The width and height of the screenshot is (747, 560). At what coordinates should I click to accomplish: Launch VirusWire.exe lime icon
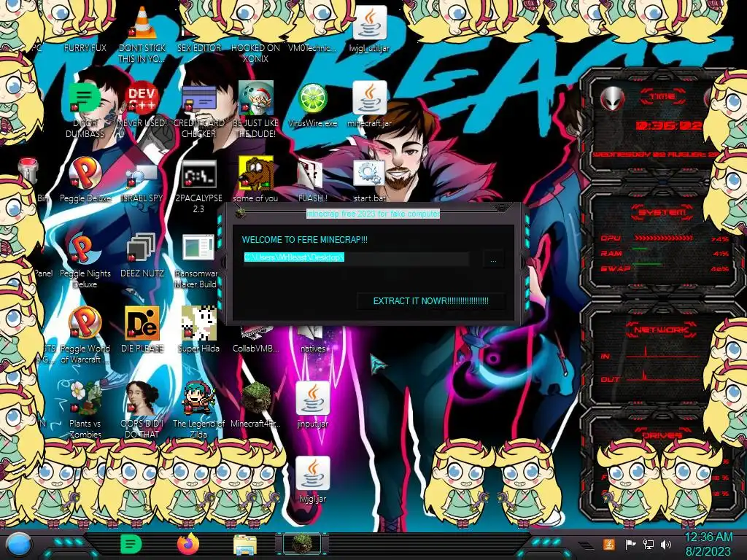pos(312,98)
